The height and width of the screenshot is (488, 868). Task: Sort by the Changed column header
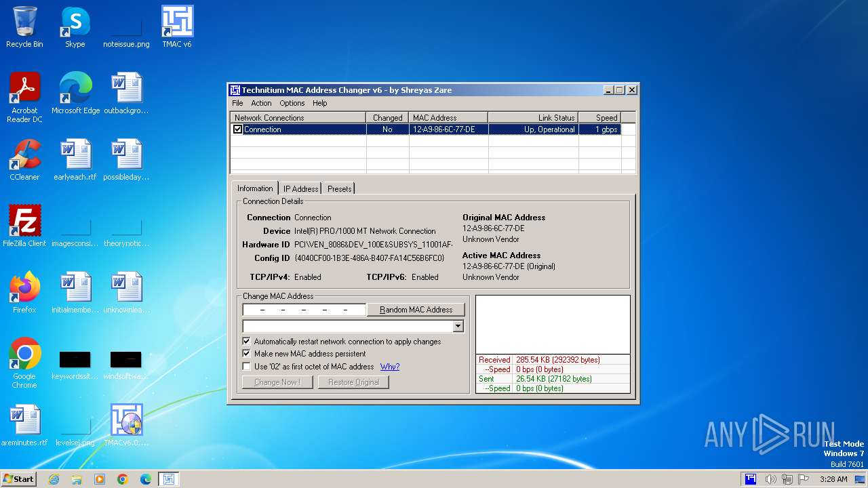click(388, 118)
